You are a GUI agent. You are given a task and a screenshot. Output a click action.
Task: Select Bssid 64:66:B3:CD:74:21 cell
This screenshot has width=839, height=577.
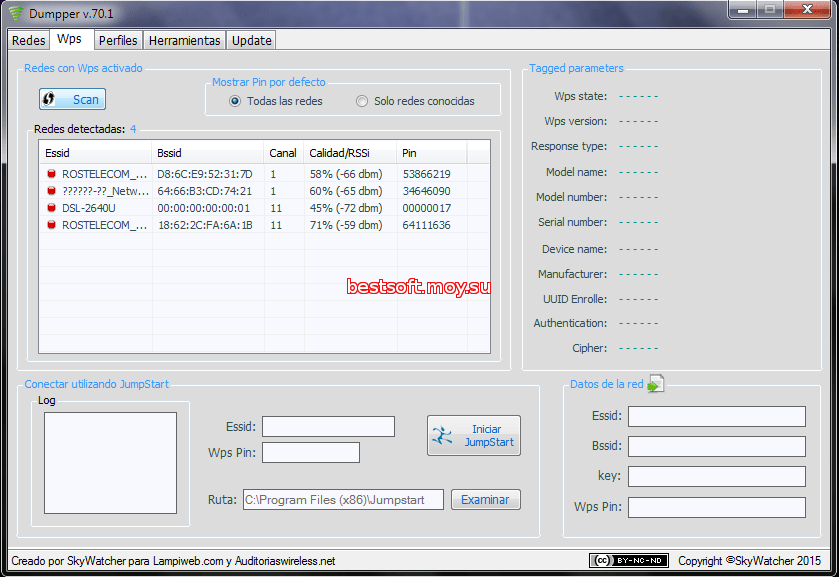204,191
